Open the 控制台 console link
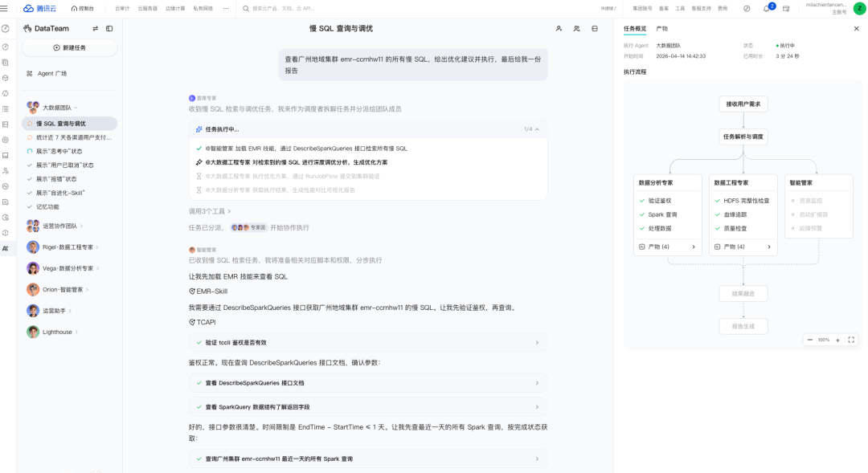This screenshot has height=473, width=868. pyautogui.click(x=83, y=8)
